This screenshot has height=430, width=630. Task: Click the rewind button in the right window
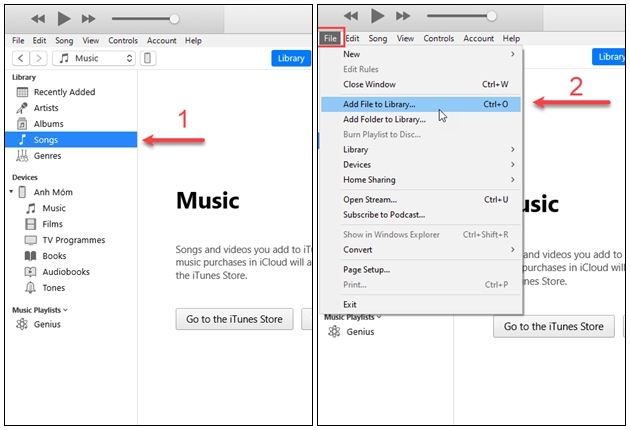[x=351, y=16]
